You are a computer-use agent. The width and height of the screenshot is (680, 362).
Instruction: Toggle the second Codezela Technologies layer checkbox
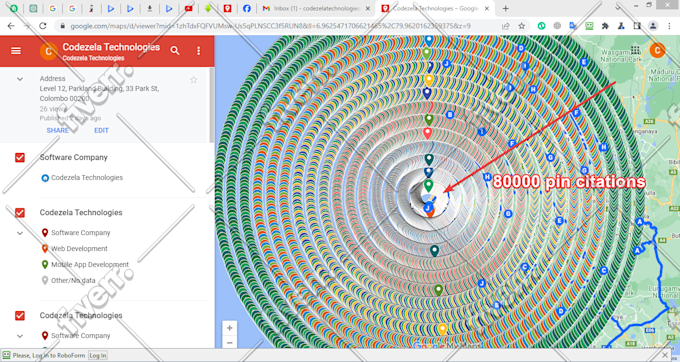20,315
